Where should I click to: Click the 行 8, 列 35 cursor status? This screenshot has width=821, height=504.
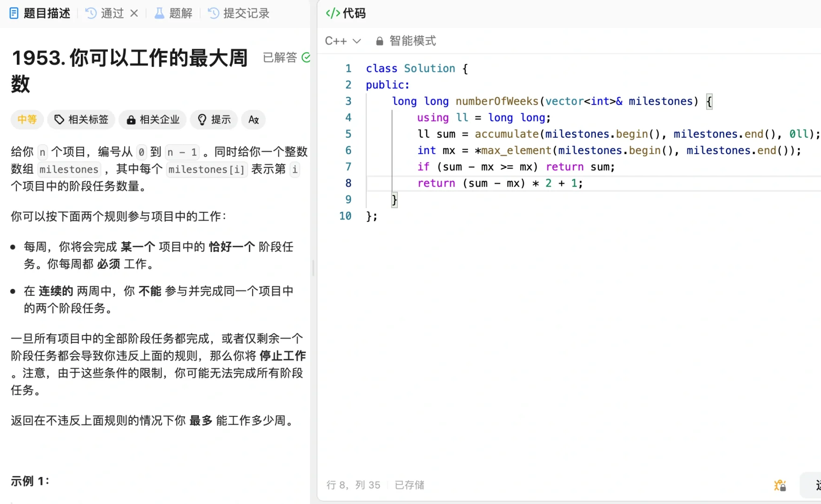pos(354,485)
